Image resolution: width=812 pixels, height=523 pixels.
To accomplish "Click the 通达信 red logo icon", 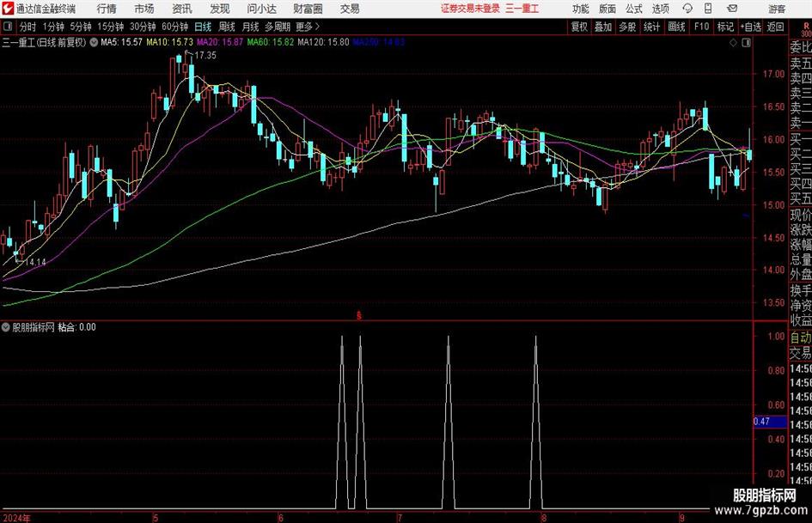I will 8,9.
